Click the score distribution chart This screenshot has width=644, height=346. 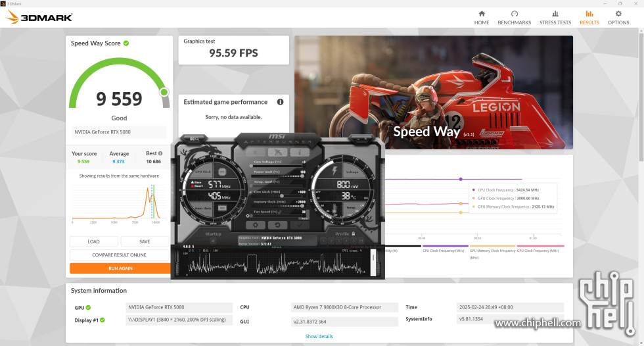click(119, 204)
